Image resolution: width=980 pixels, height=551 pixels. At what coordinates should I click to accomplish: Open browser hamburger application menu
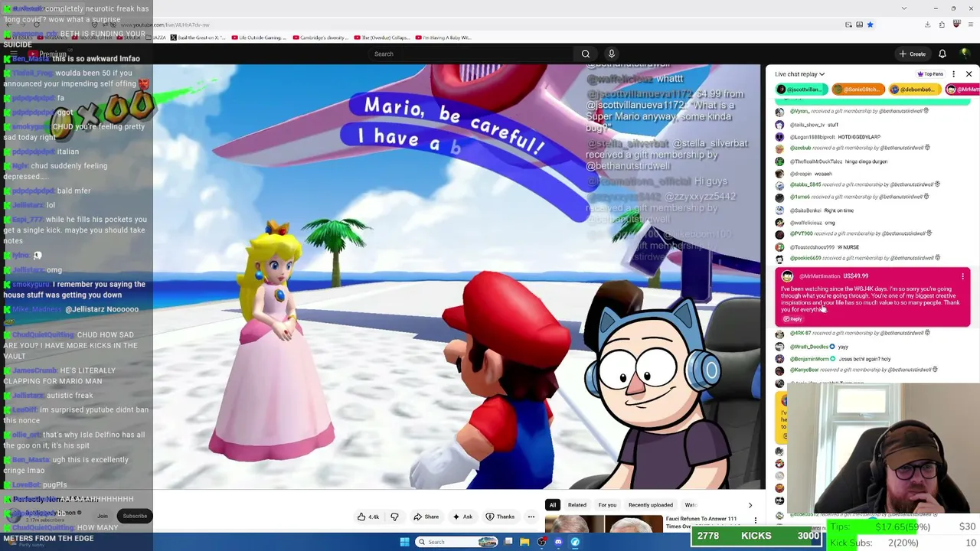(970, 24)
